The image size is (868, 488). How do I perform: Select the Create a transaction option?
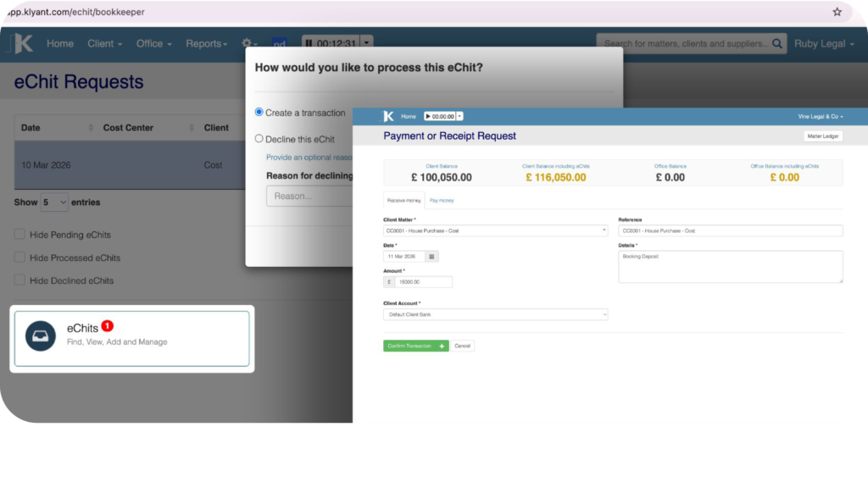(259, 112)
